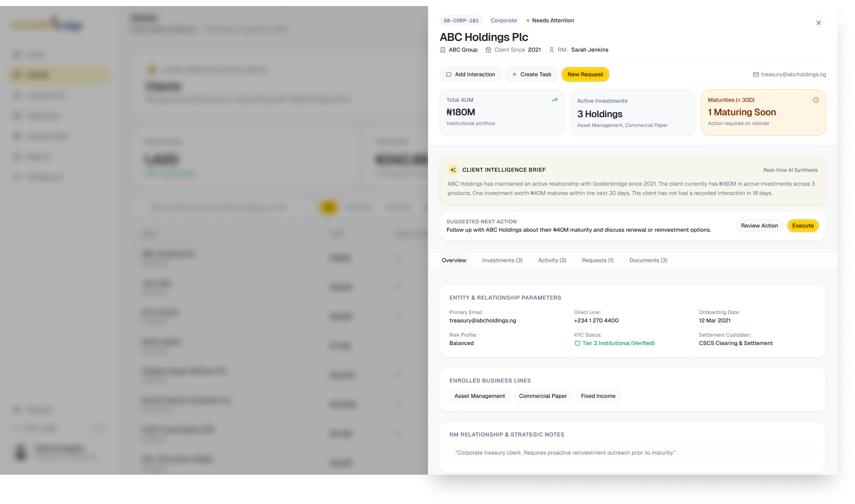Open the Active Investments 3 Holdings card
855x504 pixels.
point(633,113)
